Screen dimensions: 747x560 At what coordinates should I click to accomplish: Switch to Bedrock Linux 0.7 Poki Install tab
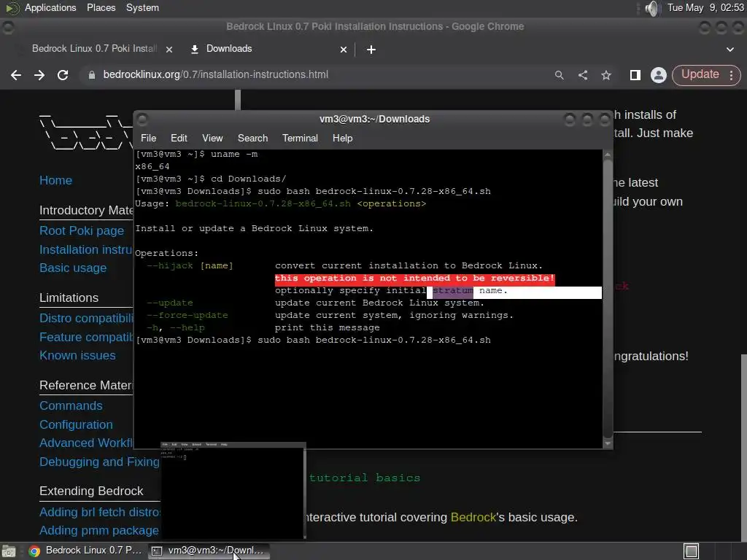point(94,49)
